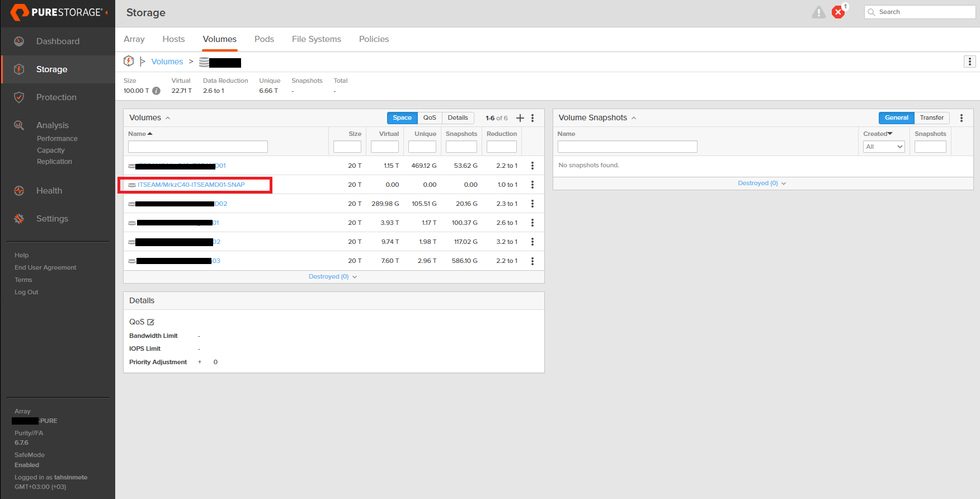
Task: Click the Volumes Name filter field
Action: point(197,147)
